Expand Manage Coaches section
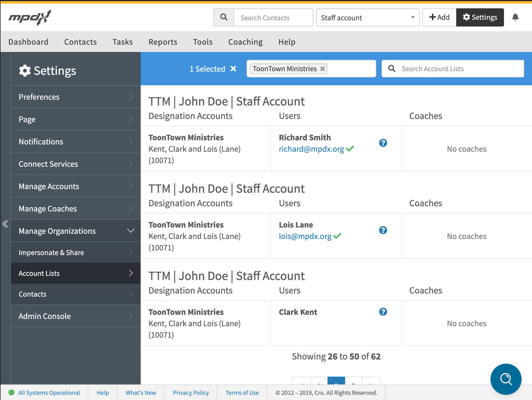Viewport: 532px width, 400px height. point(76,208)
